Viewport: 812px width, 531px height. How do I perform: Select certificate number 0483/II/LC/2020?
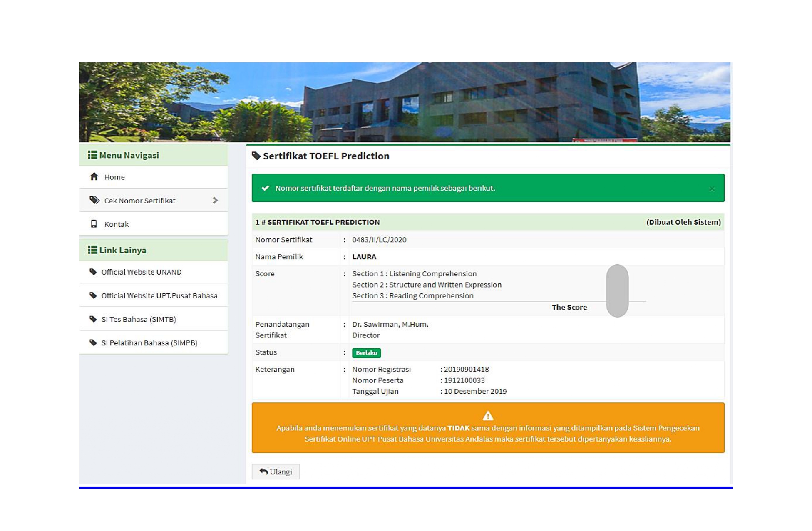[379, 240]
